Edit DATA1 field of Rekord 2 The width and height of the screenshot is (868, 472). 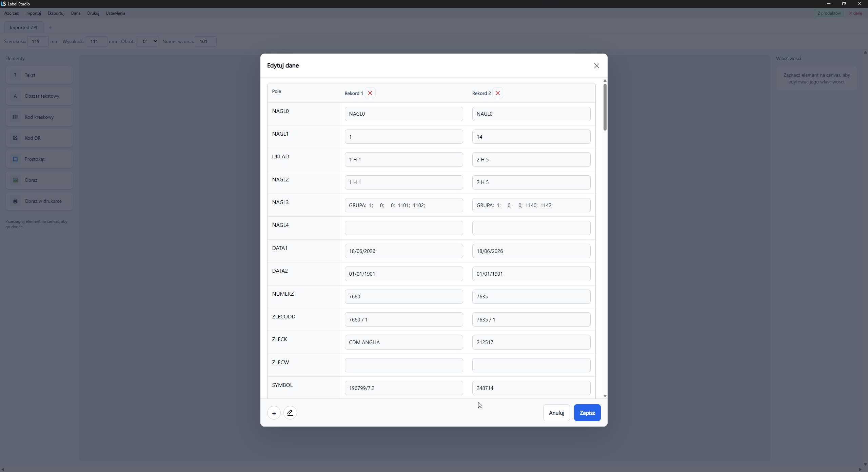(x=531, y=251)
